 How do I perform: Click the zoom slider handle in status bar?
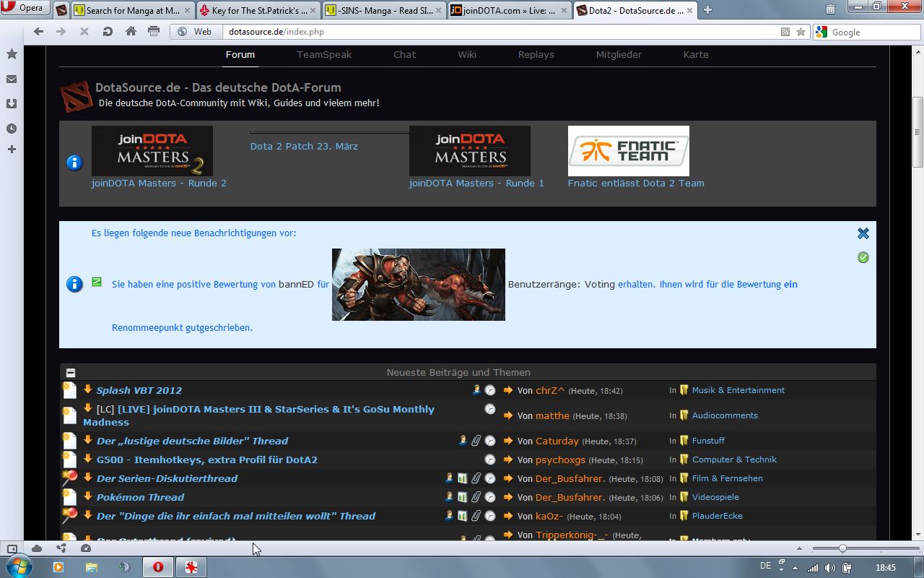click(842, 548)
